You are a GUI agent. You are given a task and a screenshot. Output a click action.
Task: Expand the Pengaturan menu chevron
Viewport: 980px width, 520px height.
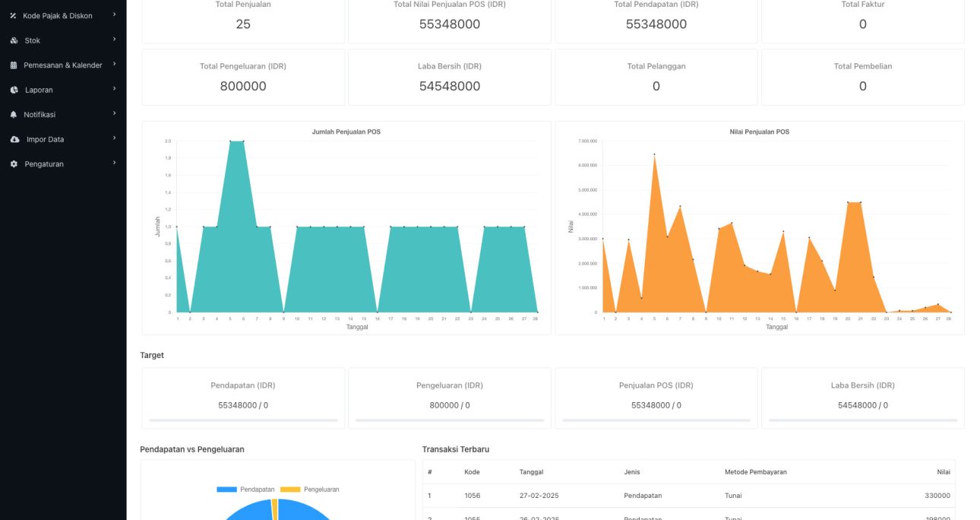pos(114,163)
